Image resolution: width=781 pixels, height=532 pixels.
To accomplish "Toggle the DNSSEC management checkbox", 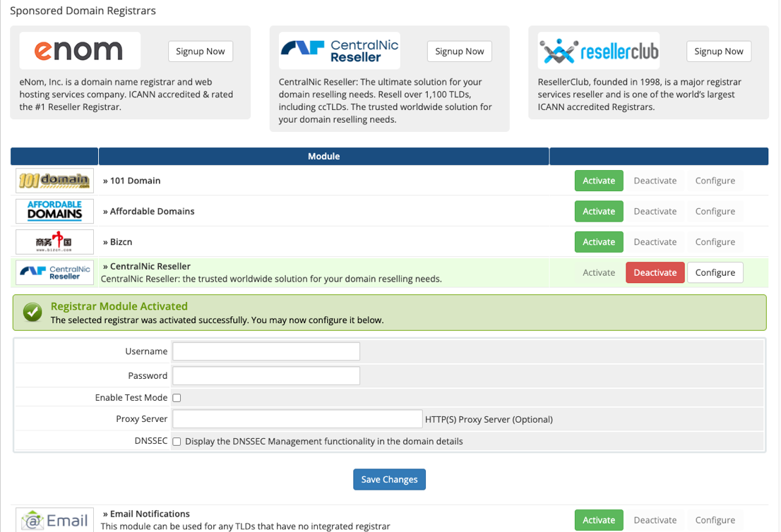I will pos(177,442).
